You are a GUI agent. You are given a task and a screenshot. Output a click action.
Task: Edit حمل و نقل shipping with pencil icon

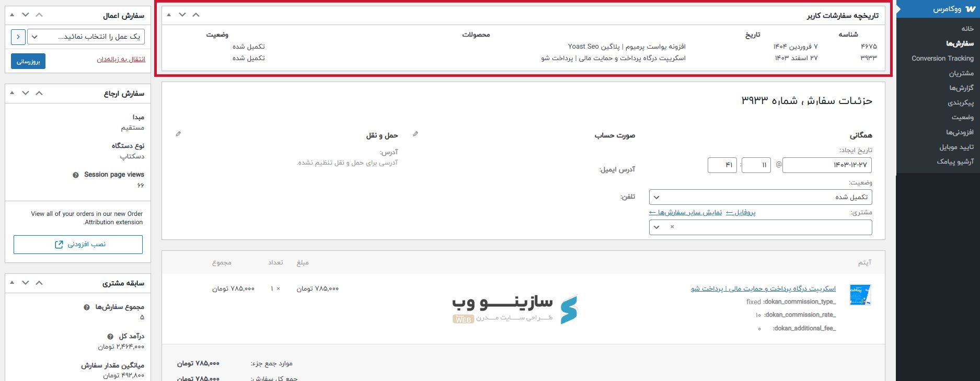pos(178,134)
